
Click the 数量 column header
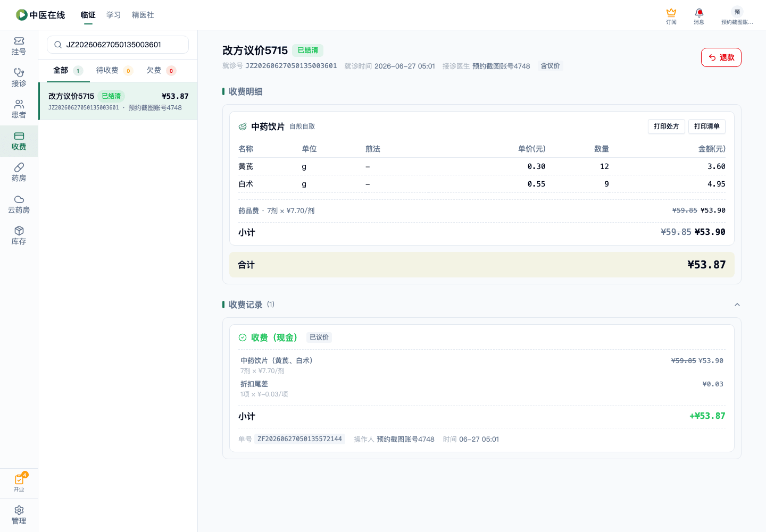click(x=602, y=149)
